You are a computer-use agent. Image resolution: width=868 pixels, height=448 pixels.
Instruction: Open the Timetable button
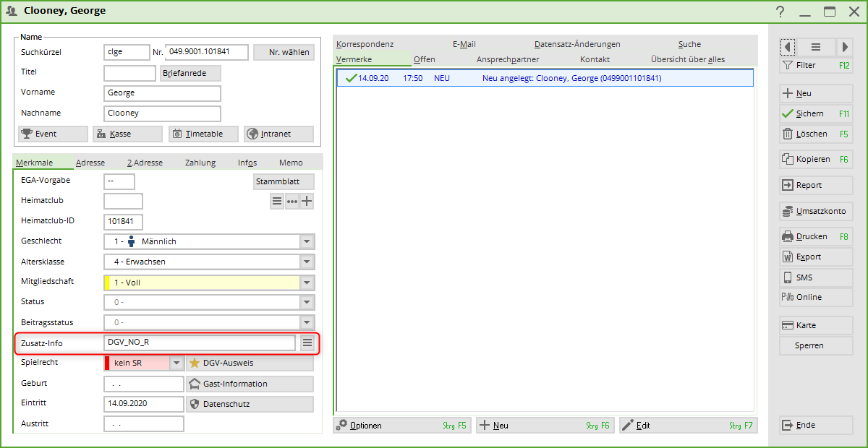point(203,134)
